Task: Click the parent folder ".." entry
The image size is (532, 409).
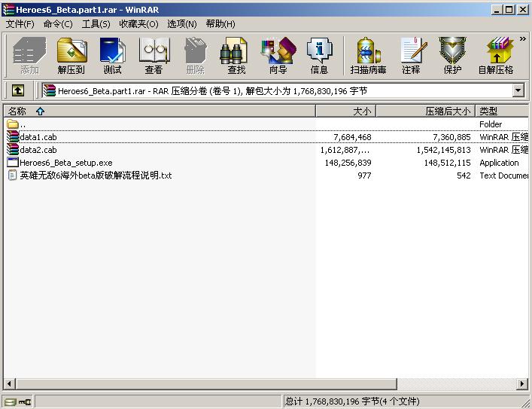Action: (23, 124)
